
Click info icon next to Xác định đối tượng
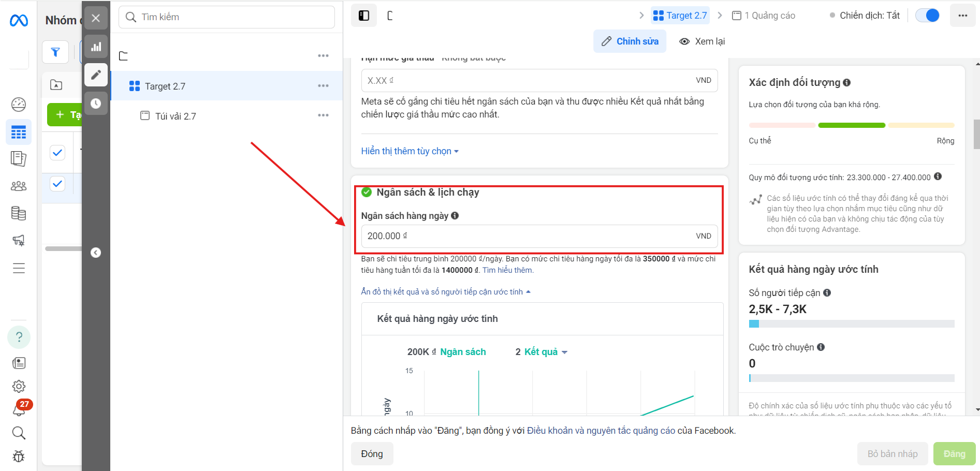click(x=847, y=82)
